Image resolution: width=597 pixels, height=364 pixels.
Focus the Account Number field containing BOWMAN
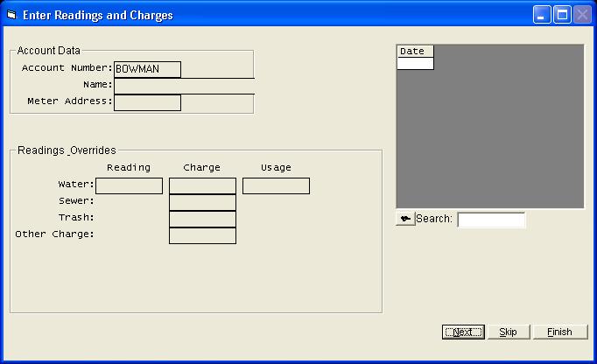coord(147,69)
